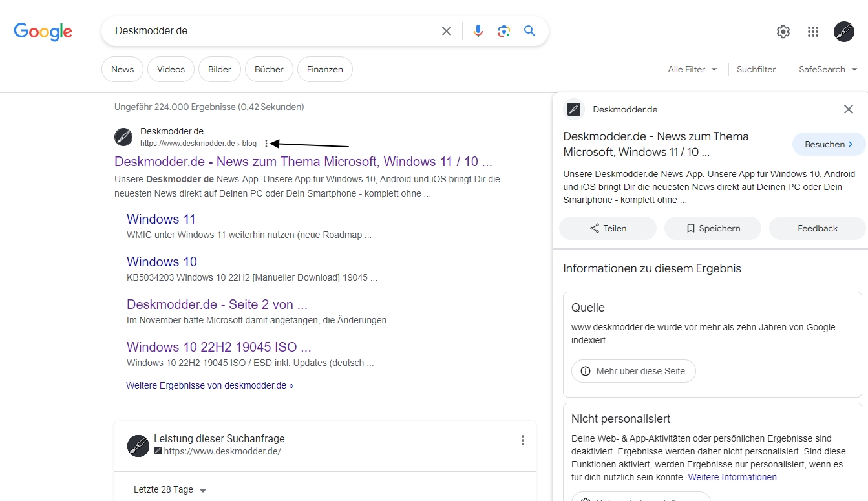
Task: Close the About this result panel
Action: click(x=849, y=109)
